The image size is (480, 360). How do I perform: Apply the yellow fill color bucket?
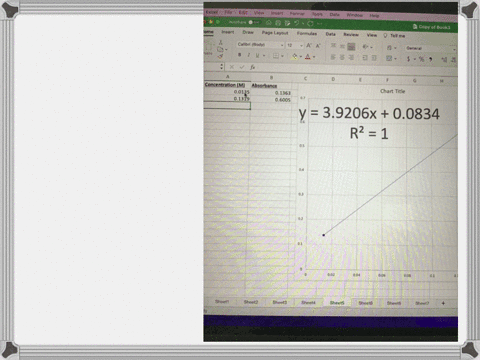294,57
